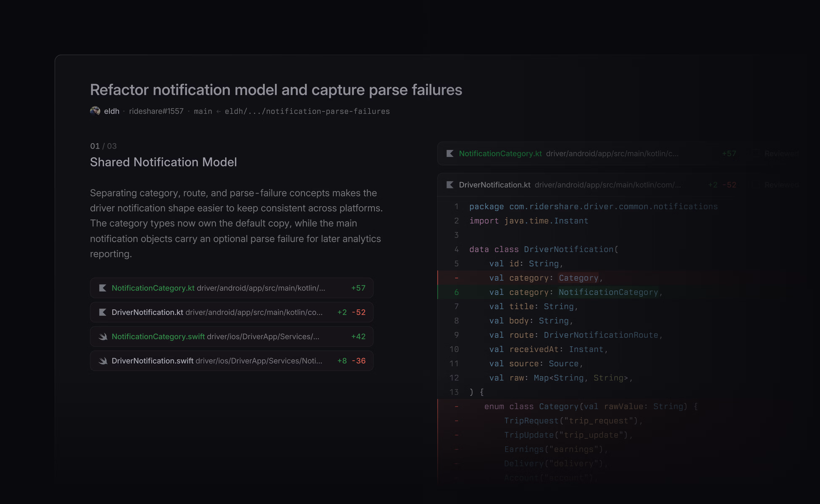Click line 1 package declaration code
The height and width of the screenshot is (504, 820).
(x=593, y=207)
